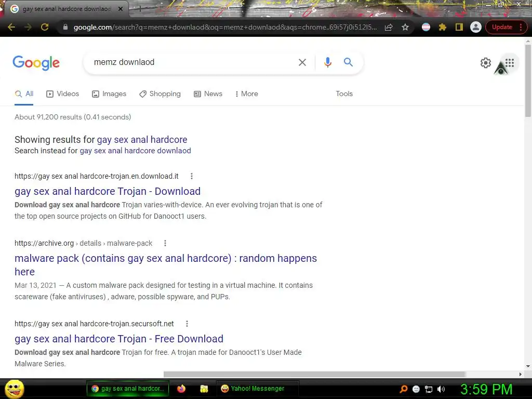Click the browser forward arrow
The width and height of the screenshot is (532, 399).
[x=28, y=27]
